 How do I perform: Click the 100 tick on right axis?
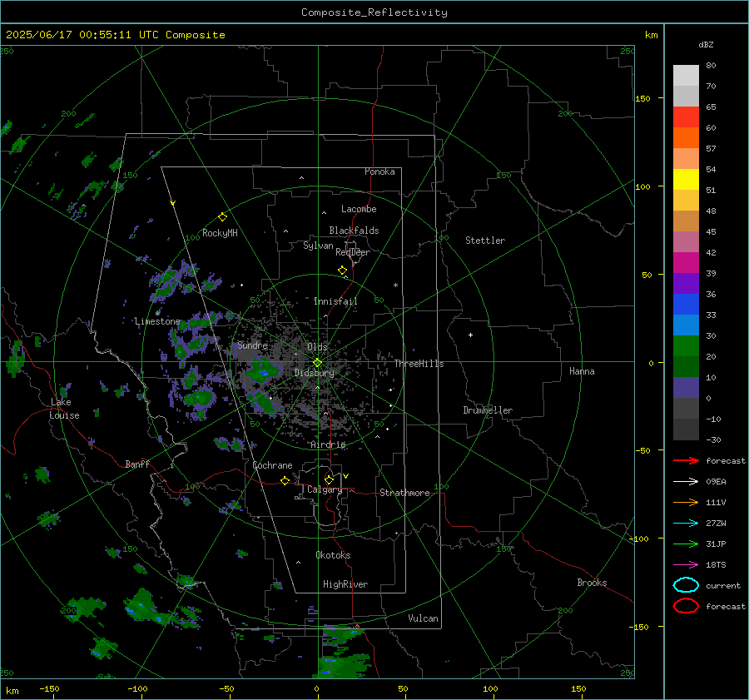[643, 186]
